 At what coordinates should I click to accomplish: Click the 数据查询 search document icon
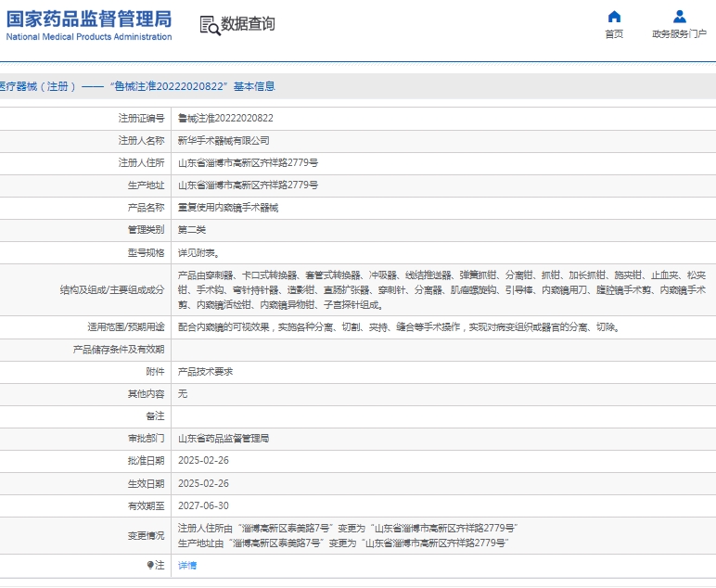[210, 25]
